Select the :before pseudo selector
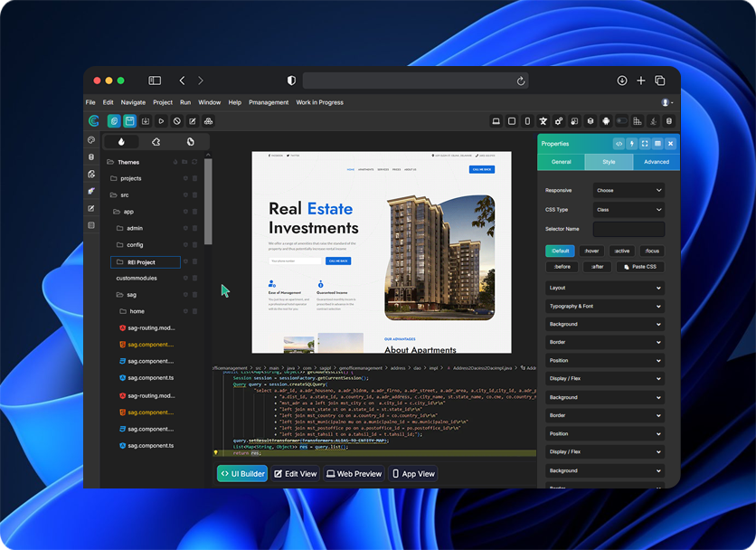756x550 pixels. 562,267
